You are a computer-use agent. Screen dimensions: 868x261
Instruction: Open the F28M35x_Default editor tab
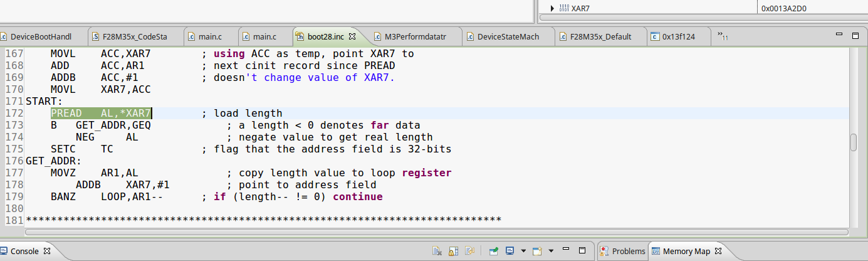(x=600, y=36)
